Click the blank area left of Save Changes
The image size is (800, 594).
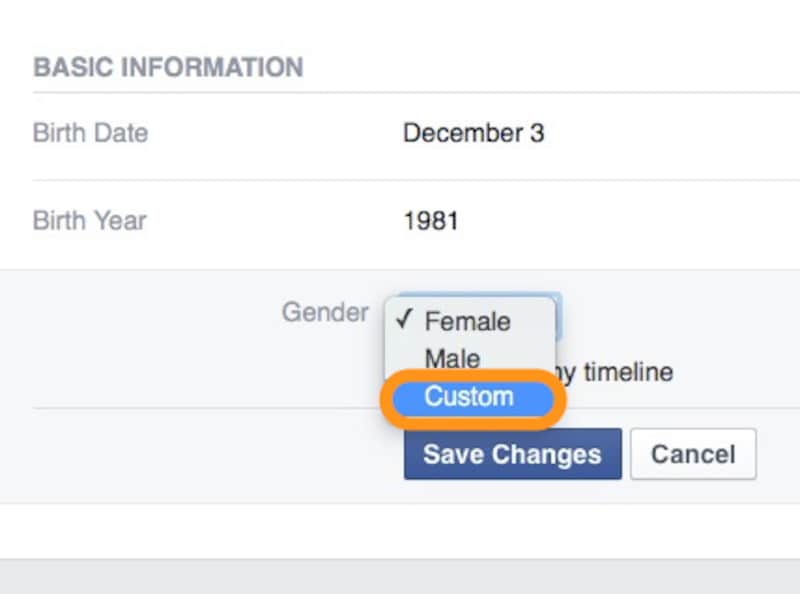pos(200,455)
